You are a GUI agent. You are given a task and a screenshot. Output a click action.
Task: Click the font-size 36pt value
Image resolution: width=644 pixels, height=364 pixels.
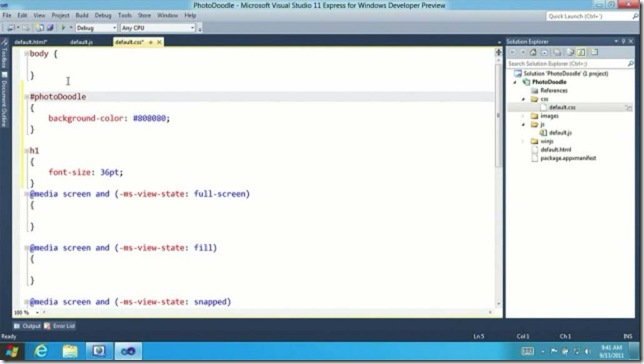110,172
